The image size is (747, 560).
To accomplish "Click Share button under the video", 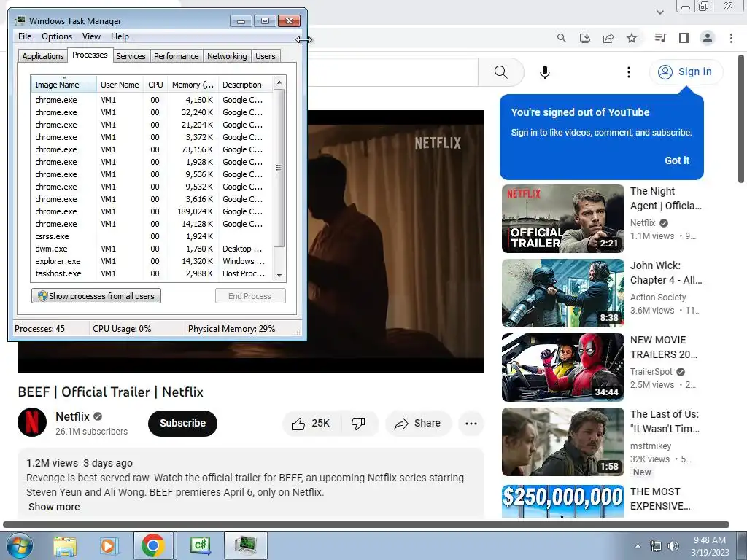I will (418, 424).
